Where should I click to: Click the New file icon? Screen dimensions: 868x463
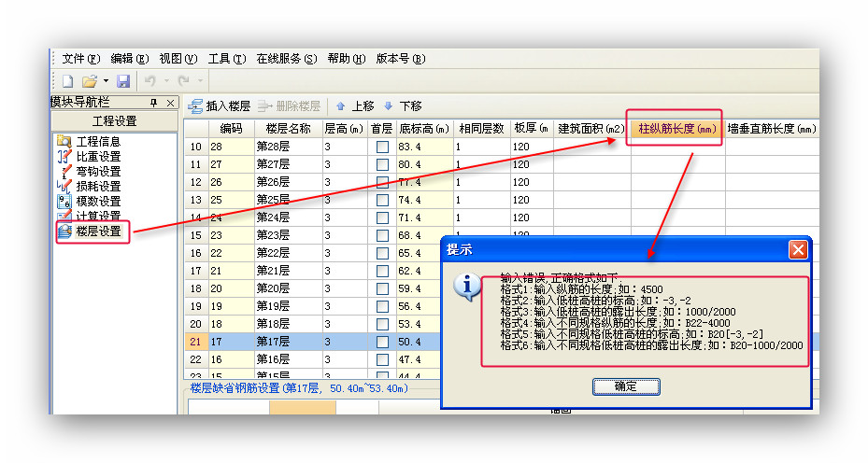click(x=67, y=81)
